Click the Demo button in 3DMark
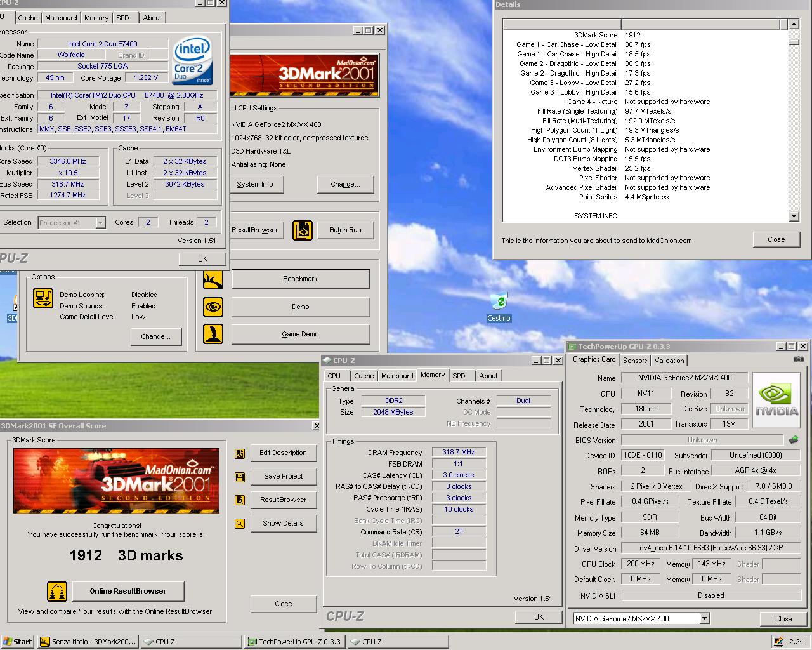This screenshot has width=812, height=650. (301, 307)
